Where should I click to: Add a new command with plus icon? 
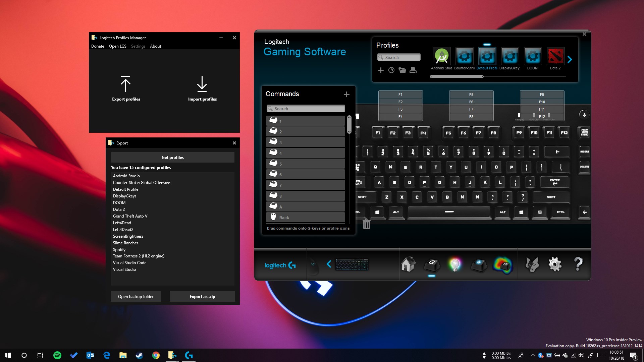(346, 95)
